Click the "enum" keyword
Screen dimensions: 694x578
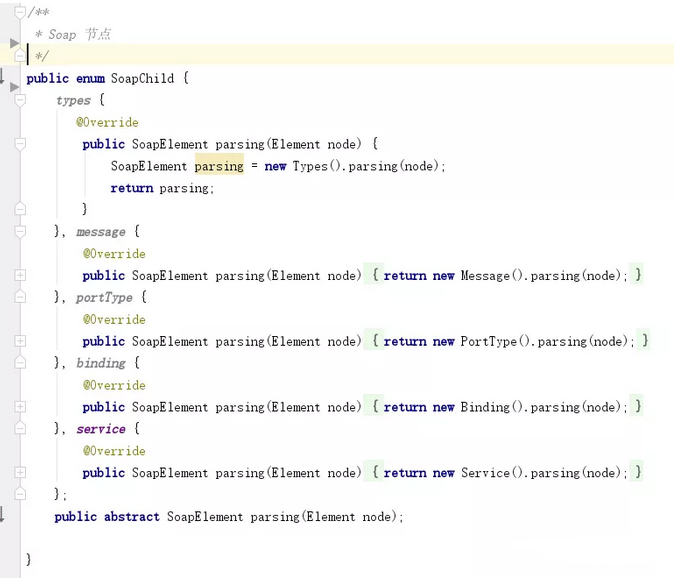tap(90, 78)
